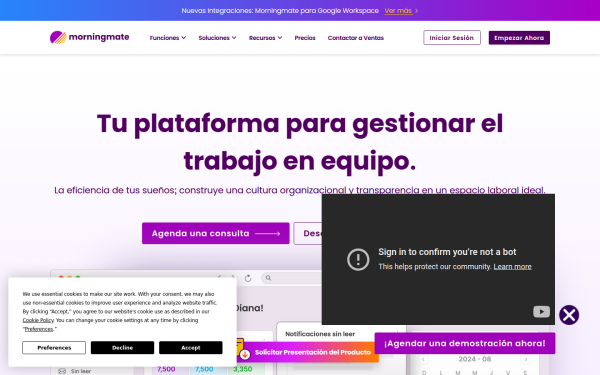The height and width of the screenshot is (375, 600).
Task: Open the Funciones dropdown menu
Action: pos(168,38)
